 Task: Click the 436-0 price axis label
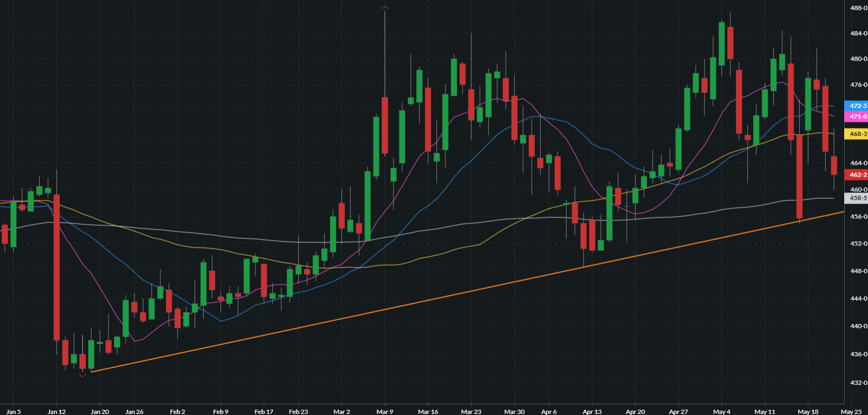(x=858, y=354)
